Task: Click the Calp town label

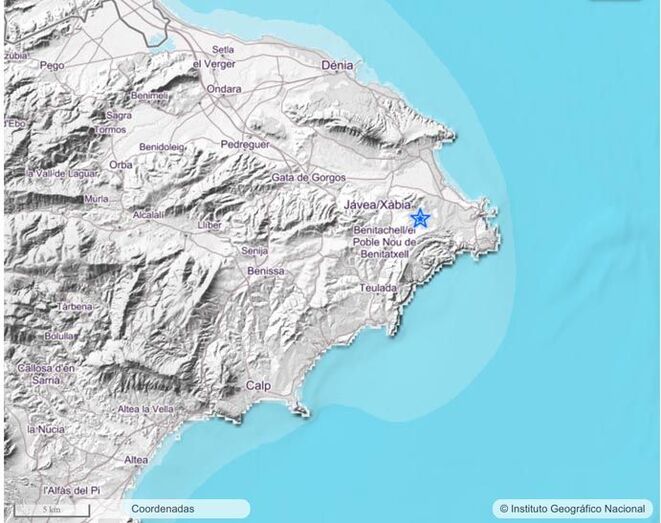Action: (258, 386)
